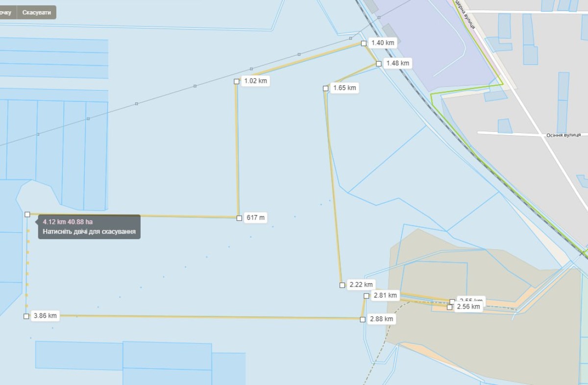Click the vertex handle at 1.02 km
The width and height of the screenshot is (588, 385).
click(237, 81)
